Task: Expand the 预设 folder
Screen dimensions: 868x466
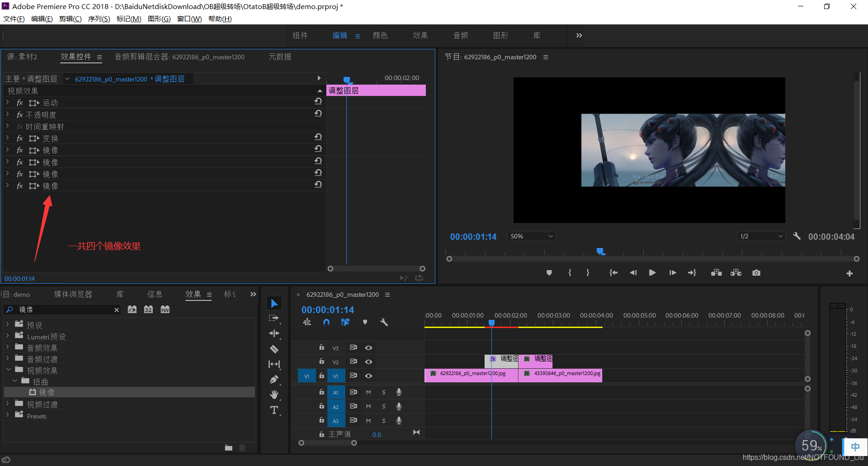Action: pyautogui.click(x=8, y=324)
